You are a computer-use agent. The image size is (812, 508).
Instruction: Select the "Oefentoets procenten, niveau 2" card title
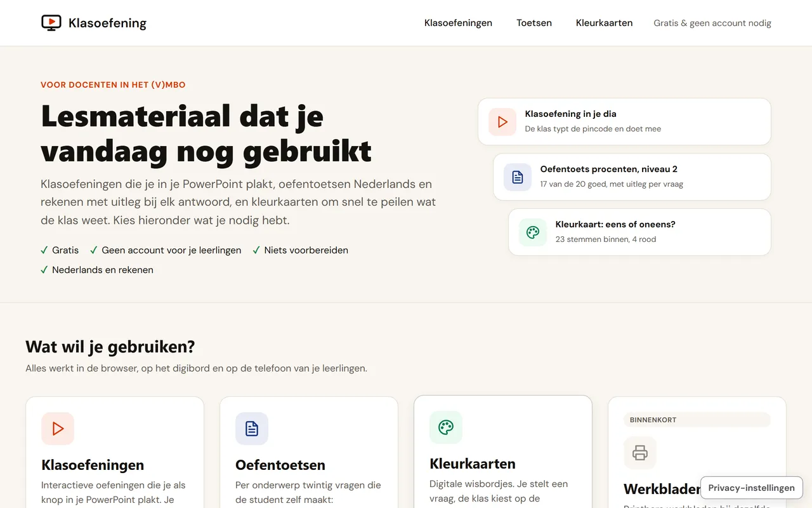click(x=609, y=169)
